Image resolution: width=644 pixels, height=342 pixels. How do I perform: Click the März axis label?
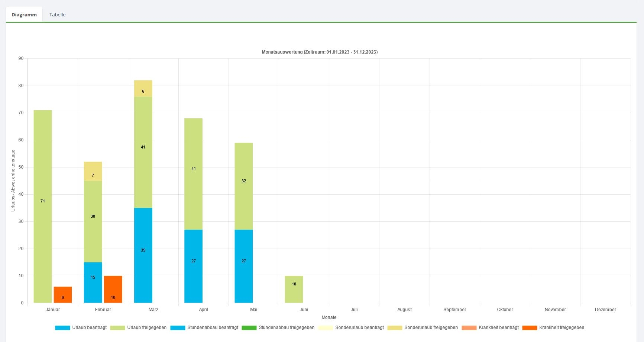pyautogui.click(x=153, y=310)
